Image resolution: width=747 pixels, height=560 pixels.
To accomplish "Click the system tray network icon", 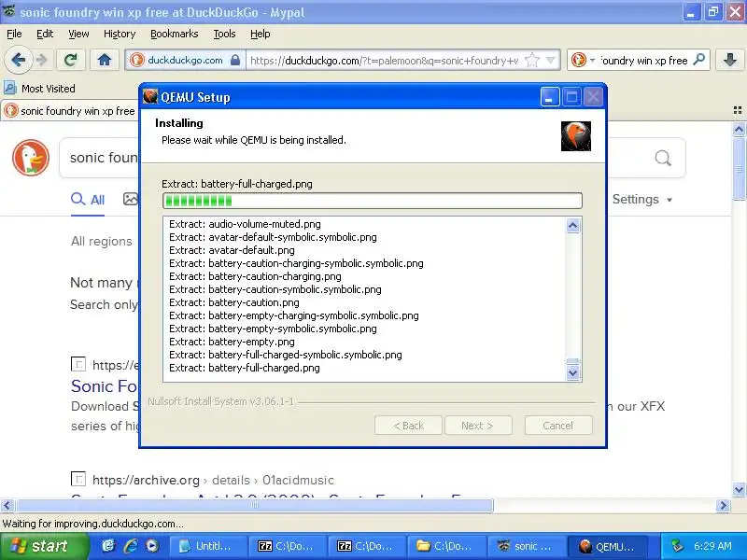I will tap(676, 546).
